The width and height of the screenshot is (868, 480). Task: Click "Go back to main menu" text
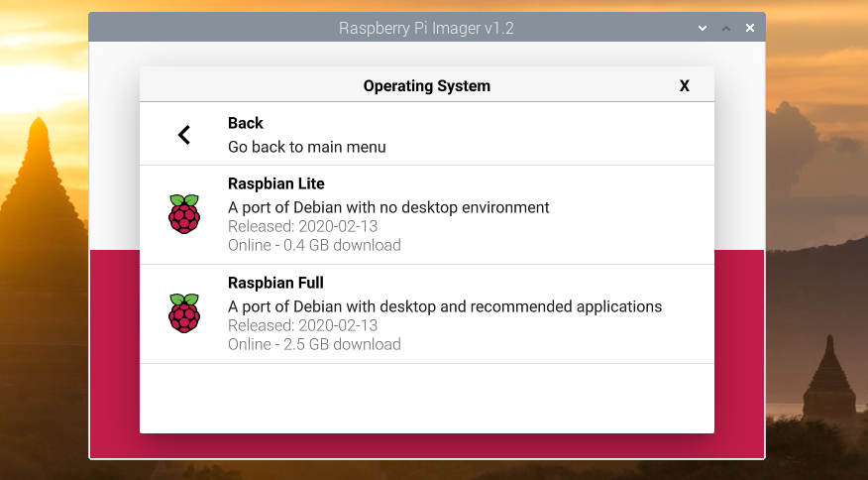pos(307,147)
